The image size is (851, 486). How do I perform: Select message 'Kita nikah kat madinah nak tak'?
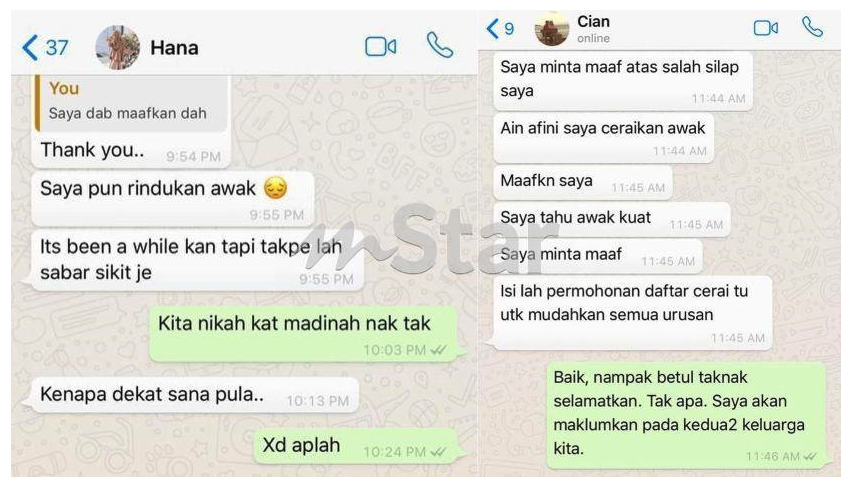point(303,333)
